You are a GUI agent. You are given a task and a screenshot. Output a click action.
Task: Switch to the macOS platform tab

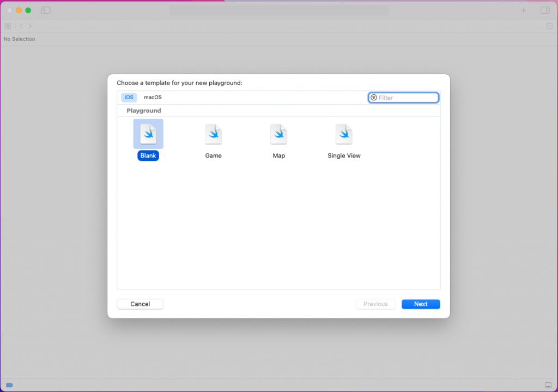point(152,97)
